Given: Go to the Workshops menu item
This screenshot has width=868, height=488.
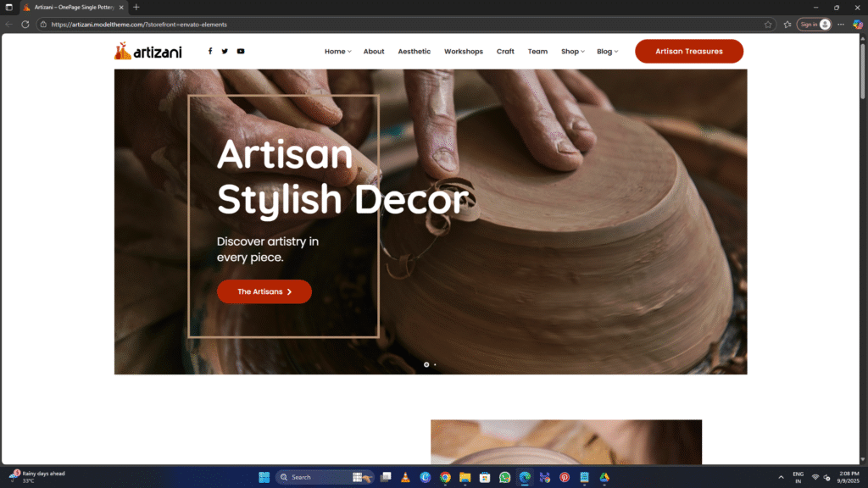Looking at the screenshot, I should click(x=464, y=52).
